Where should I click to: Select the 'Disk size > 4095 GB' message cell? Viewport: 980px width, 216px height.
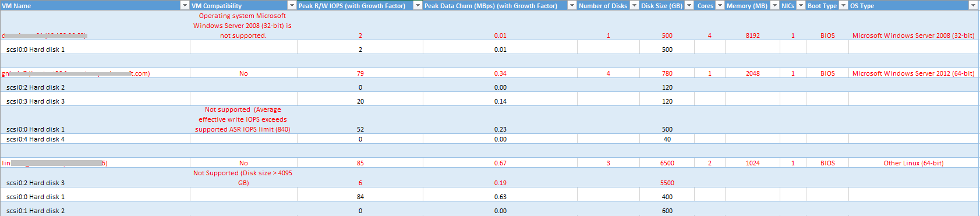pos(243,178)
